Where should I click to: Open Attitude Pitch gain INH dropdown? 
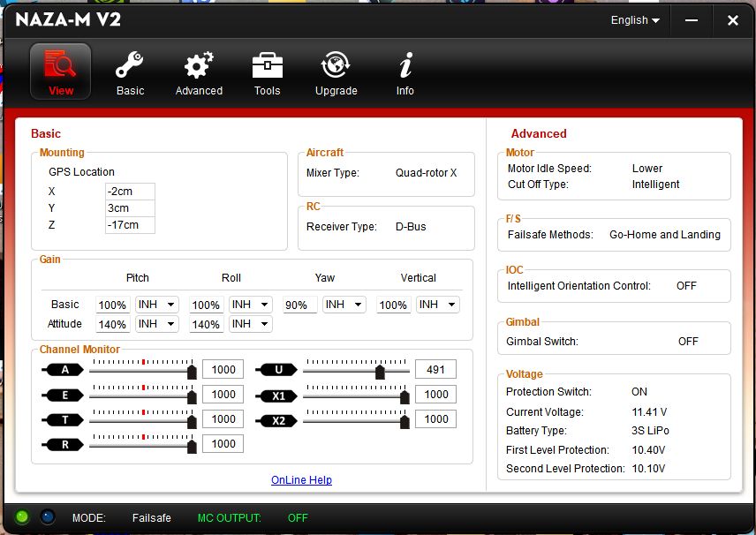156,324
